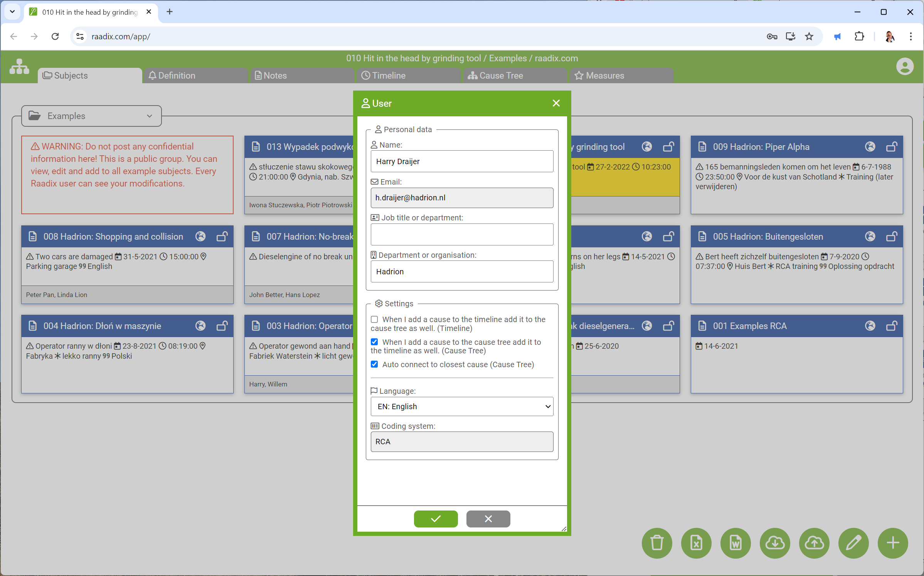Expand the Examples folder dropdown
This screenshot has width=924, height=576.
point(149,116)
